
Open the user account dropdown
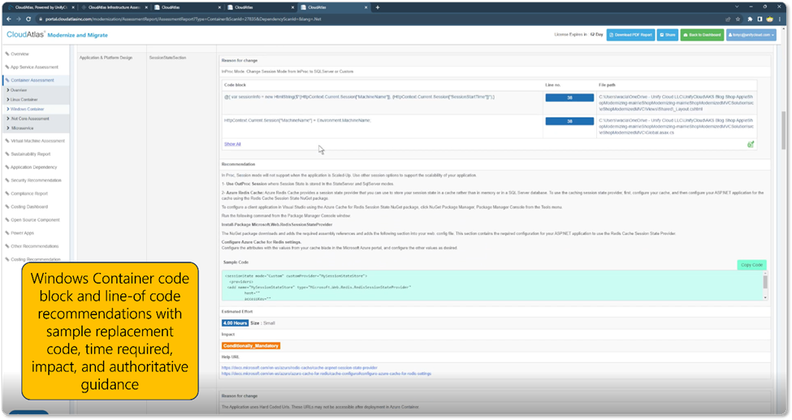pos(751,35)
